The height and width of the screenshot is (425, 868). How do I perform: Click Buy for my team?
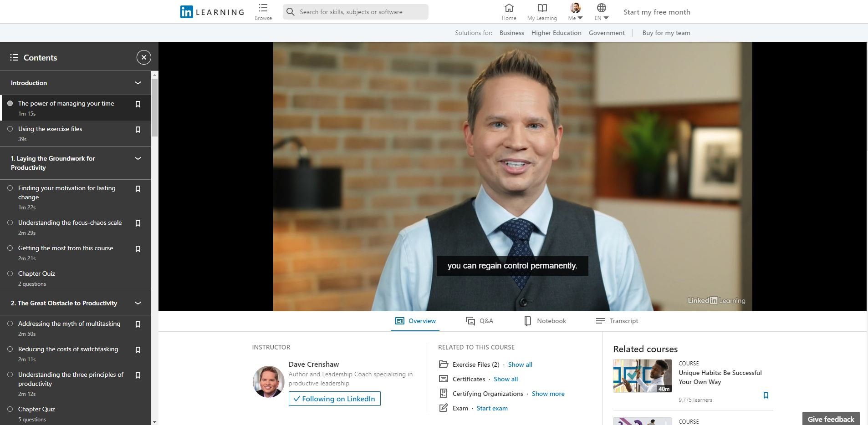(x=666, y=33)
